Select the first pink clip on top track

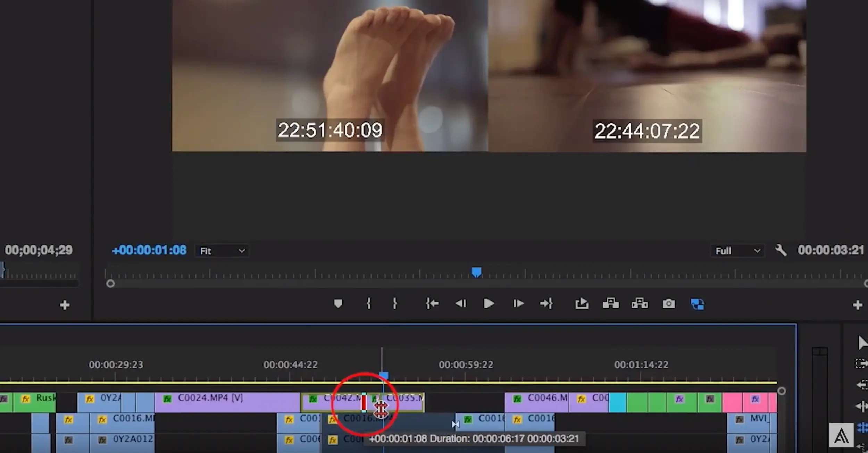point(732,402)
